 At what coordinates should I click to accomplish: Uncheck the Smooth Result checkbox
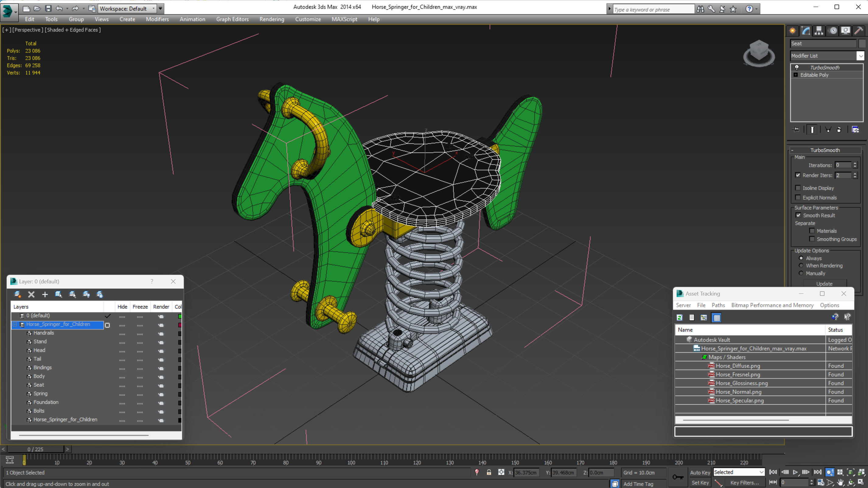[798, 215]
